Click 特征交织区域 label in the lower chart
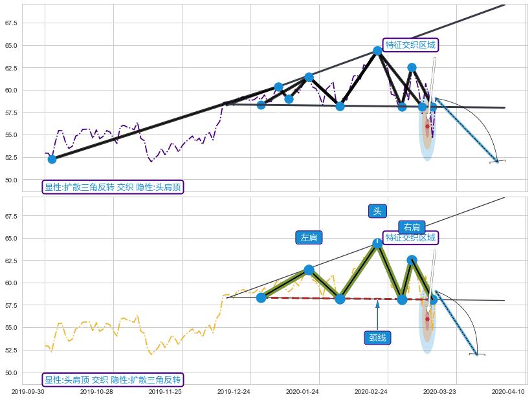The height and width of the screenshot is (399, 532). click(410, 238)
